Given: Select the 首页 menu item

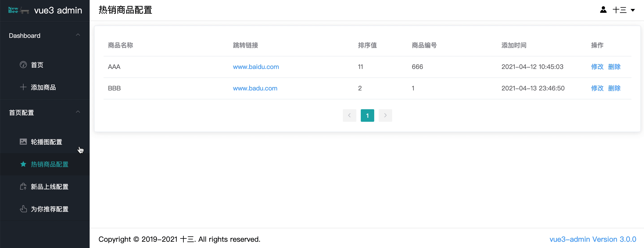Looking at the screenshot, I should [x=37, y=64].
